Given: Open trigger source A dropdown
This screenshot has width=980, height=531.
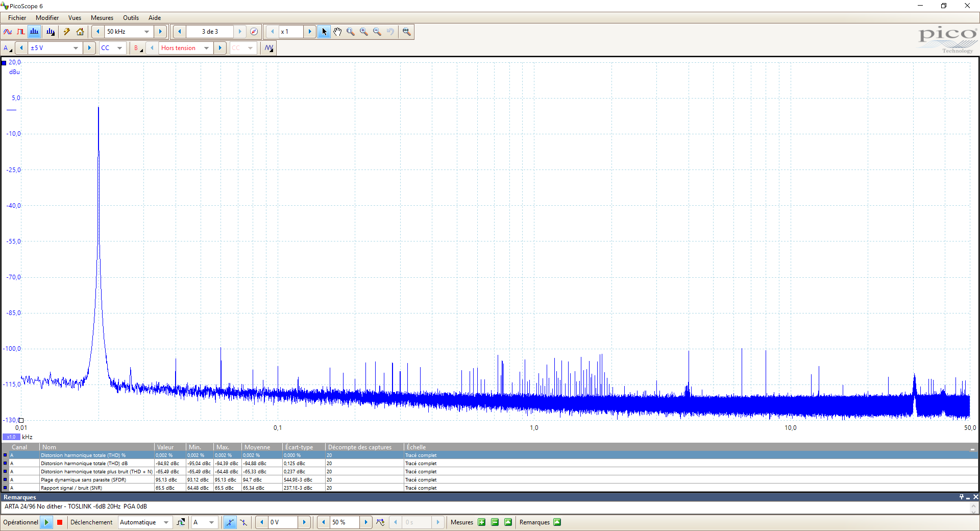Looking at the screenshot, I should [x=212, y=522].
